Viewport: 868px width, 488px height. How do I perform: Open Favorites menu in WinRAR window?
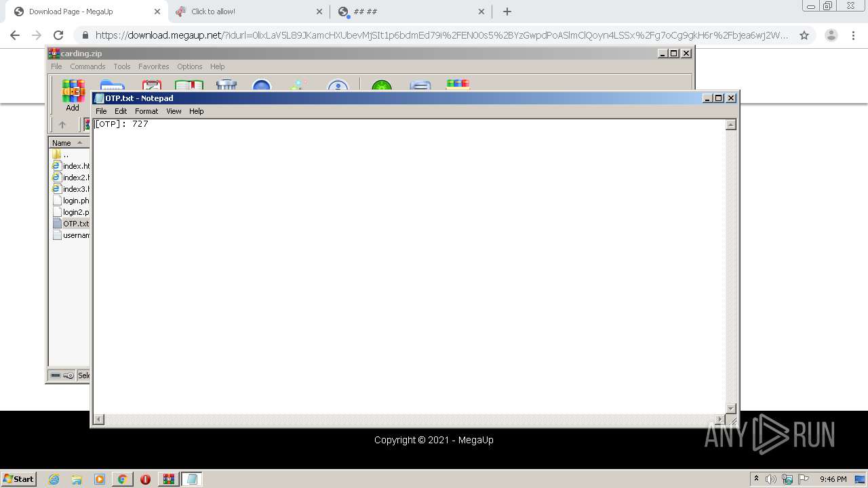pos(154,66)
